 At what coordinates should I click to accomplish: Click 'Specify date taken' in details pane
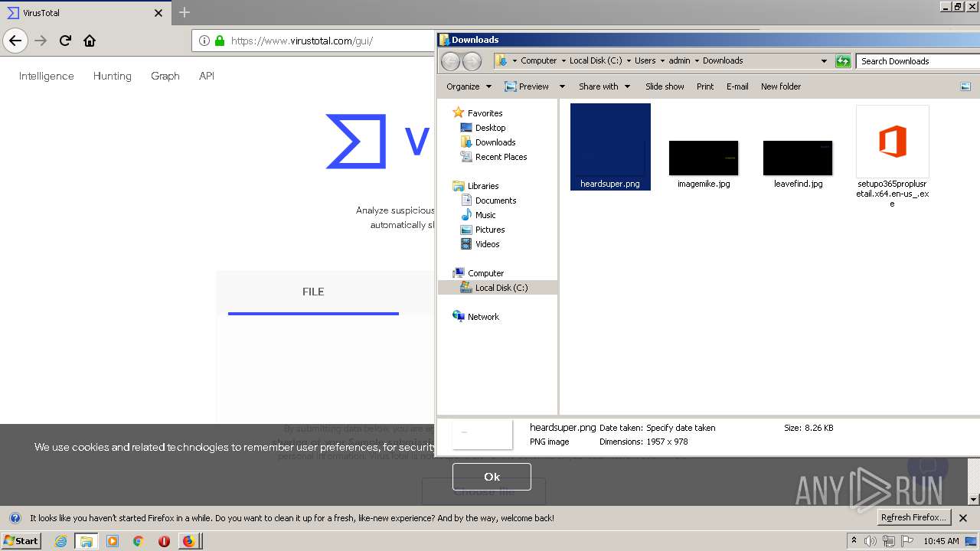point(681,428)
